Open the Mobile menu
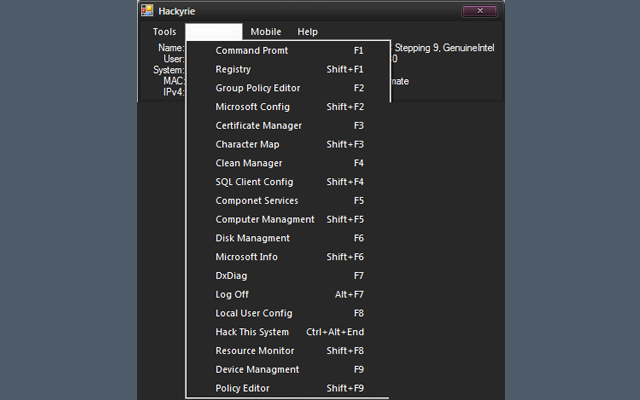This screenshot has height=400, width=640. tap(266, 32)
